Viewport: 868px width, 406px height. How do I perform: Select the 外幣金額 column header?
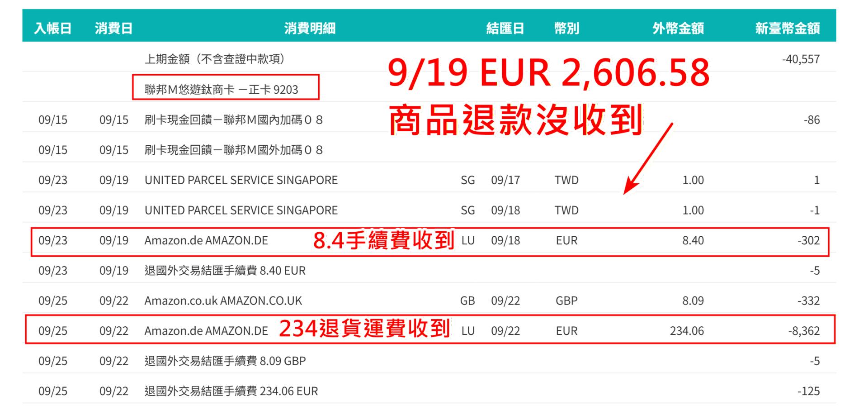pyautogui.click(x=678, y=29)
